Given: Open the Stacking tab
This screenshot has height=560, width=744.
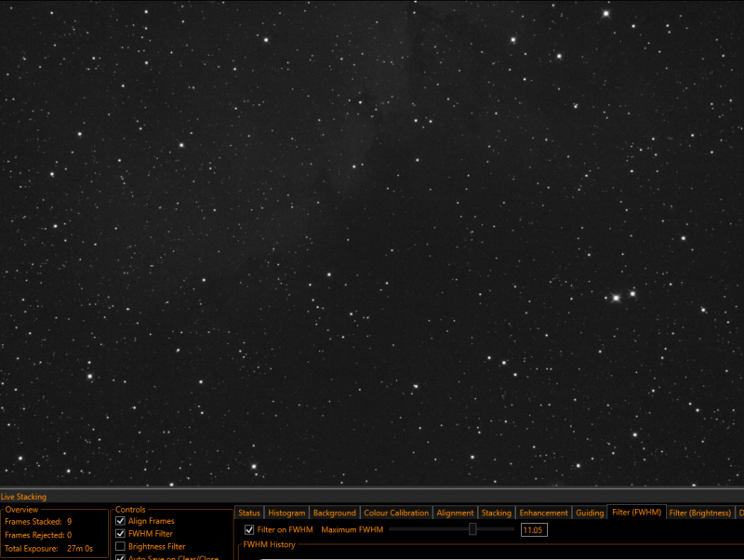Looking at the screenshot, I should point(497,513).
